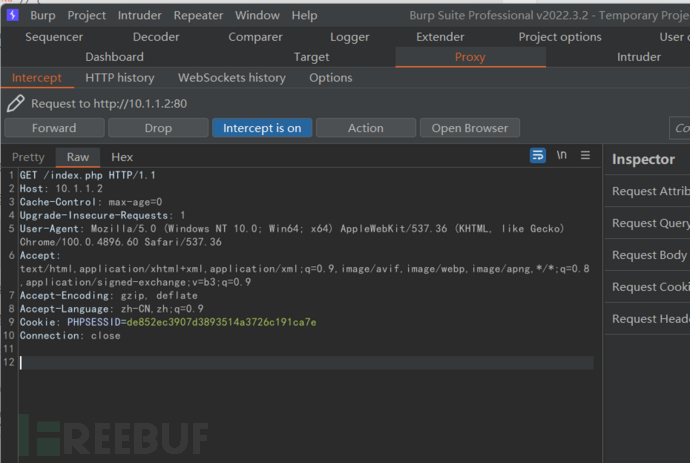Open the Repeater menu
Image resolution: width=690 pixels, height=463 pixels.
click(198, 15)
